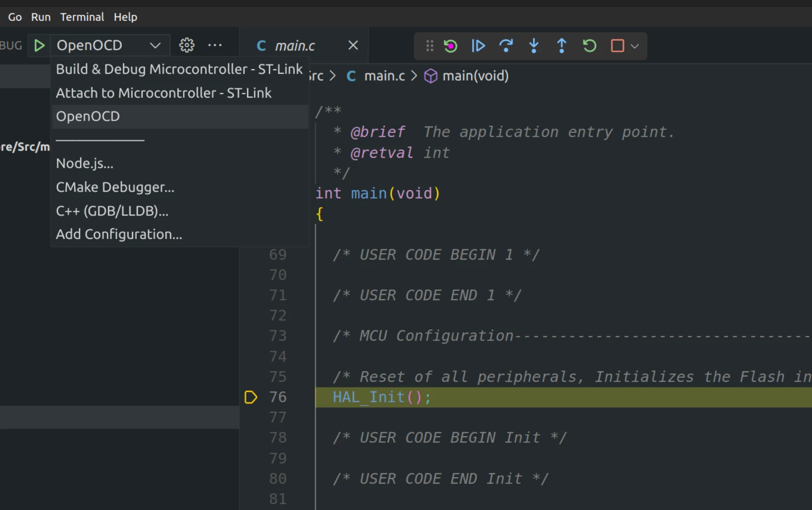Screen dimensions: 812x510
Task: Click the C file icon in main.c tab
Action: (x=261, y=46)
